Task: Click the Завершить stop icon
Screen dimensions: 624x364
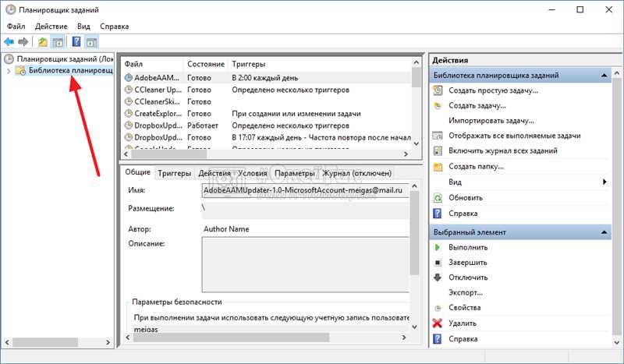Action: 438,262
